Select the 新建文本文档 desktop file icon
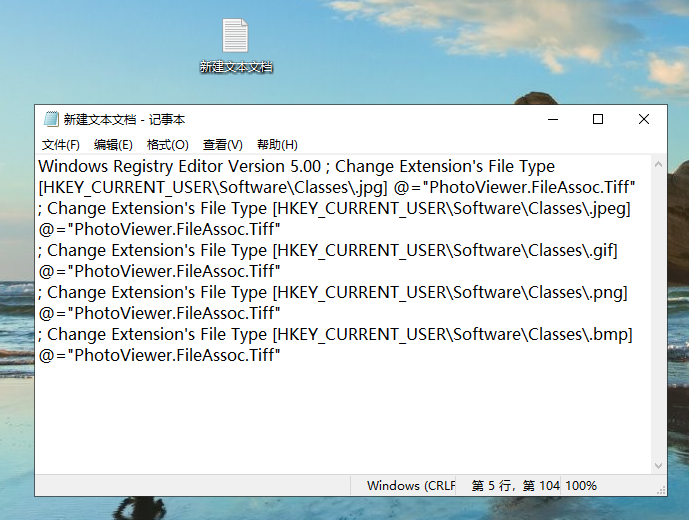This screenshot has width=689, height=520. [x=235, y=38]
